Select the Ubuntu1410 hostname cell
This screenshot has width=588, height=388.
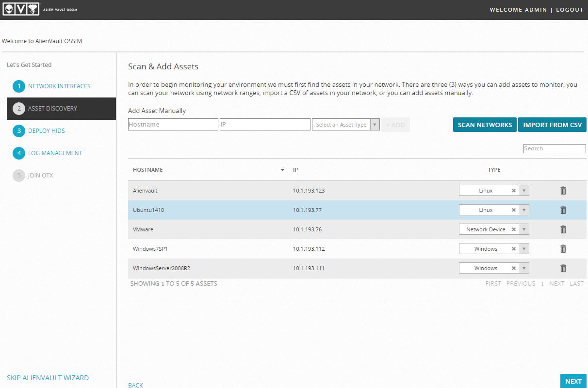149,210
